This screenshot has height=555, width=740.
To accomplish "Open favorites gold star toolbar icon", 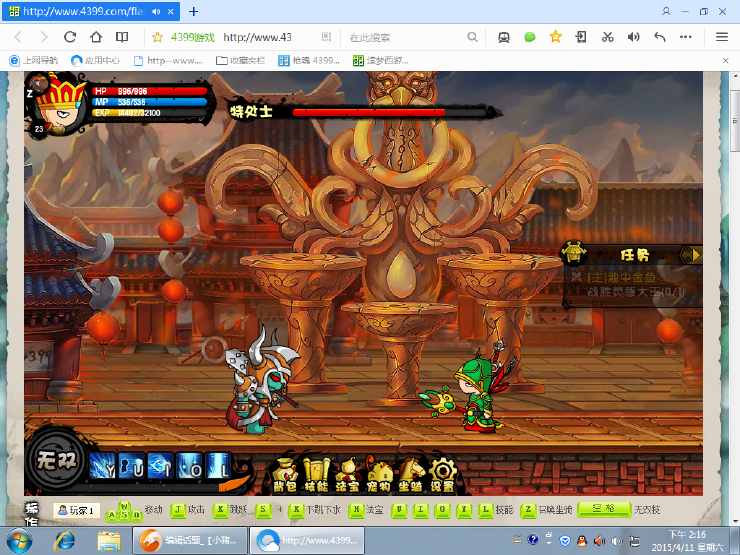I will tap(555, 36).
